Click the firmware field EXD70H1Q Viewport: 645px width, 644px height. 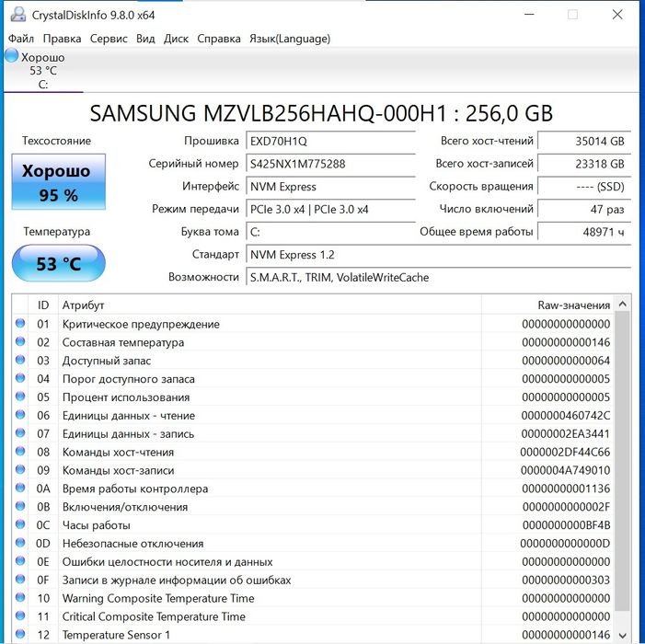330,142
